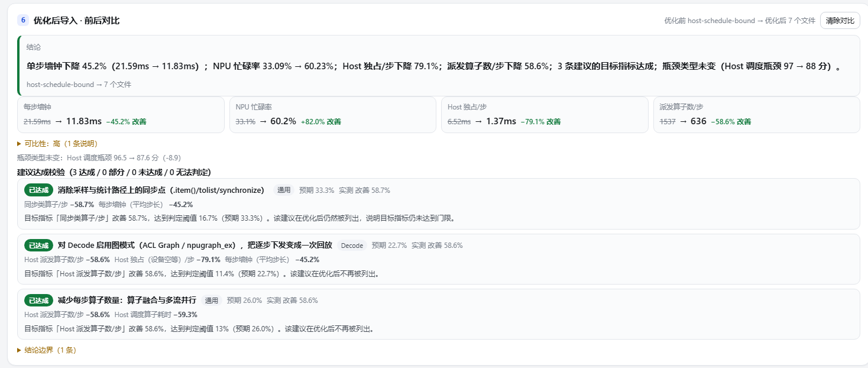Click 同步类算子/步 −58.7% metric
The width and height of the screenshot is (868, 368).
click(59, 204)
